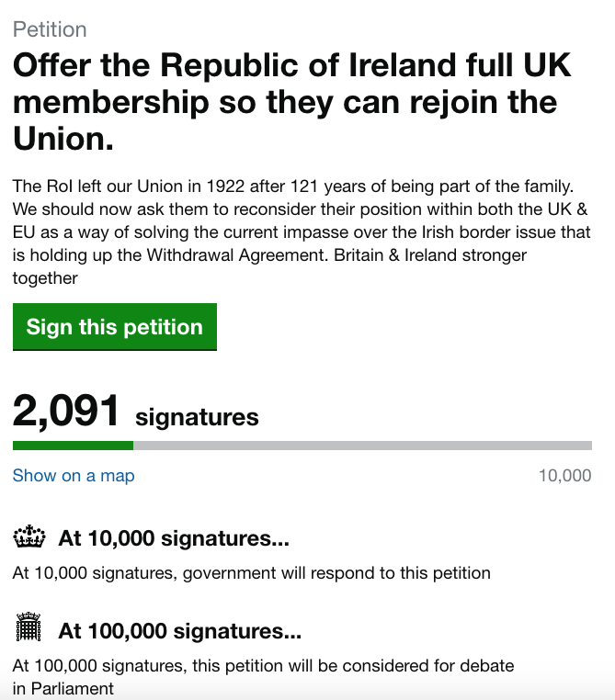Click the petition title starting Offer the Republic
Screen dimensions: 615x700
pyautogui.click(x=292, y=102)
